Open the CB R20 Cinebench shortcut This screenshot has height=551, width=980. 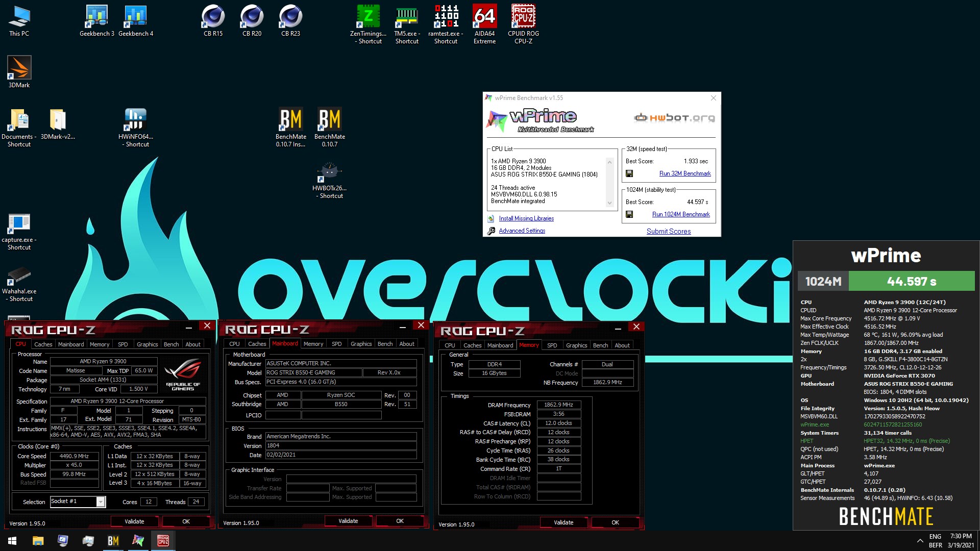252,20
